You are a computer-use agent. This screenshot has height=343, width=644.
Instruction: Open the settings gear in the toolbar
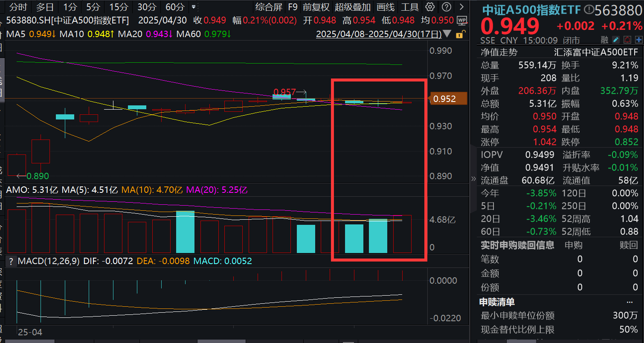(x=430, y=7)
